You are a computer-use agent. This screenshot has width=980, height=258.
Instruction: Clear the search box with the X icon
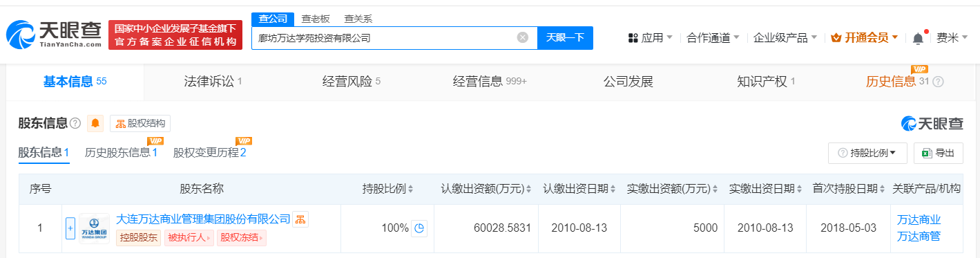tap(523, 37)
